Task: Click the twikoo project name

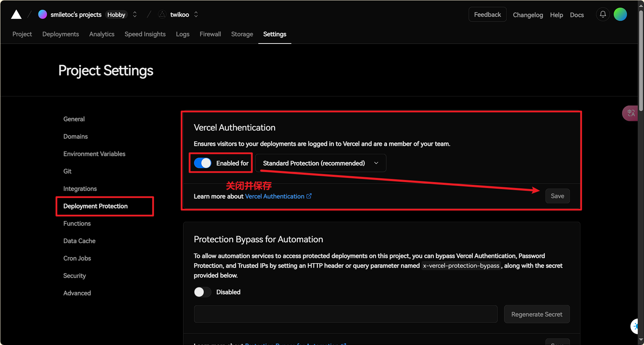Action: pos(179,14)
